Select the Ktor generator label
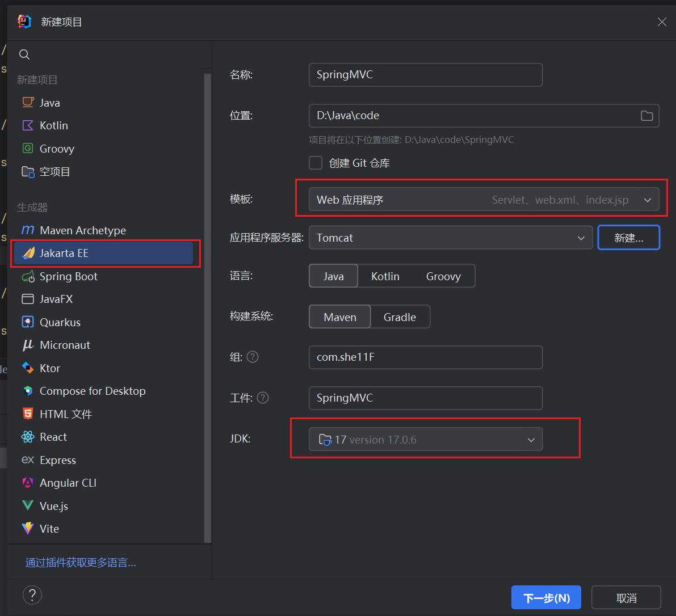The image size is (676, 616). (49, 368)
